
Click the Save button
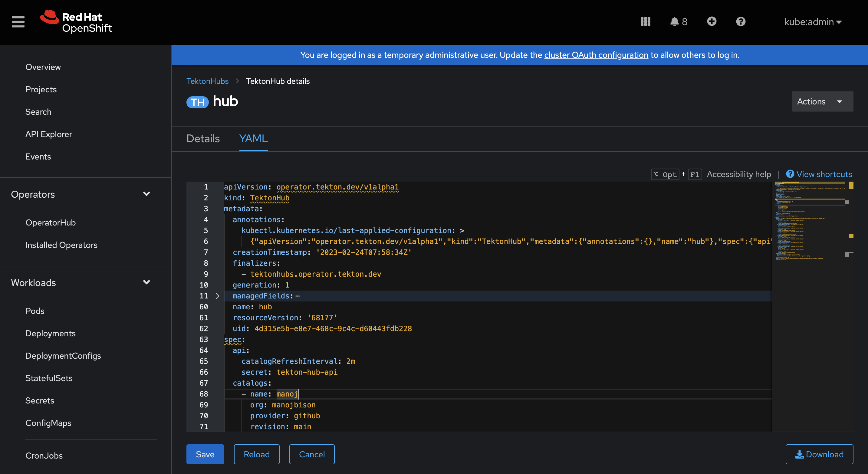pyautogui.click(x=205, y=454)
